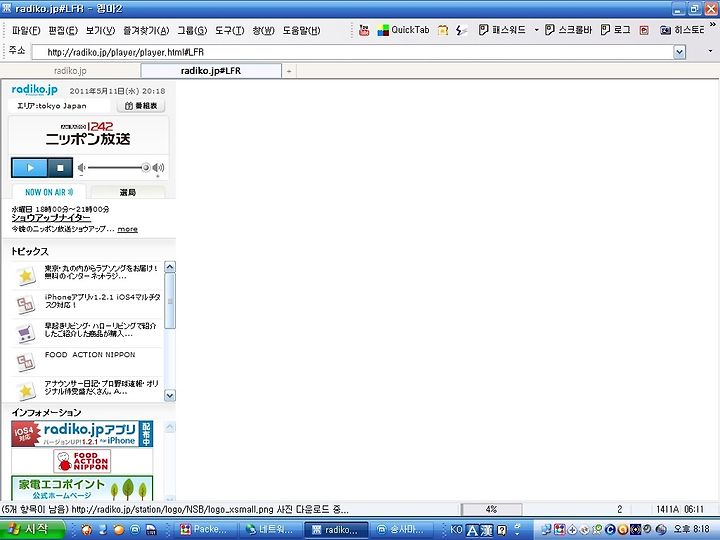Click the lightning bolt toolbar icon
The height and width of the screenshot is (540, 720).
461,30
